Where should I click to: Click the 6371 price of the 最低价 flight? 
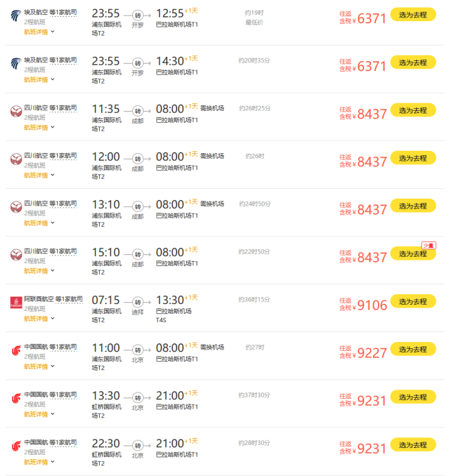[x=372, y=19]
